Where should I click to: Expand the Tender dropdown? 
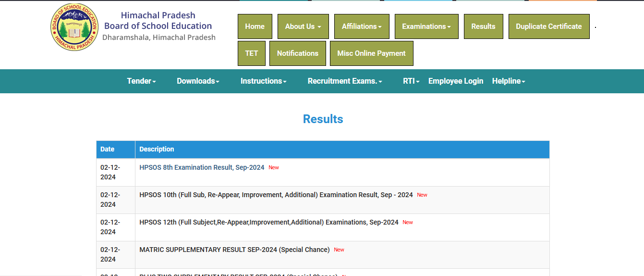click(141, 81)
